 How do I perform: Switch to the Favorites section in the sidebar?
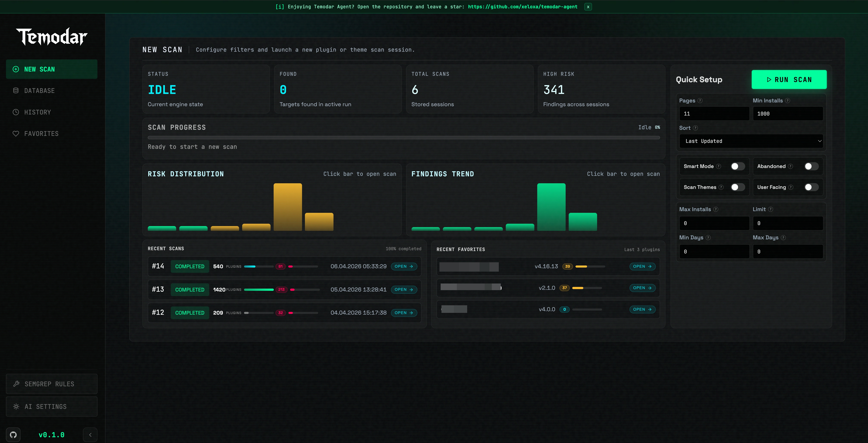[x=40, y=133]
